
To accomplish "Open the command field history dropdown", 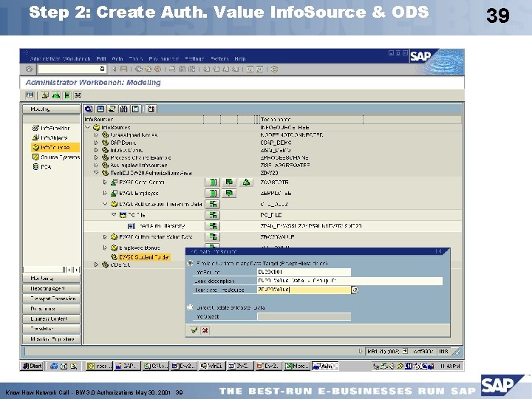I will (102, 69).
